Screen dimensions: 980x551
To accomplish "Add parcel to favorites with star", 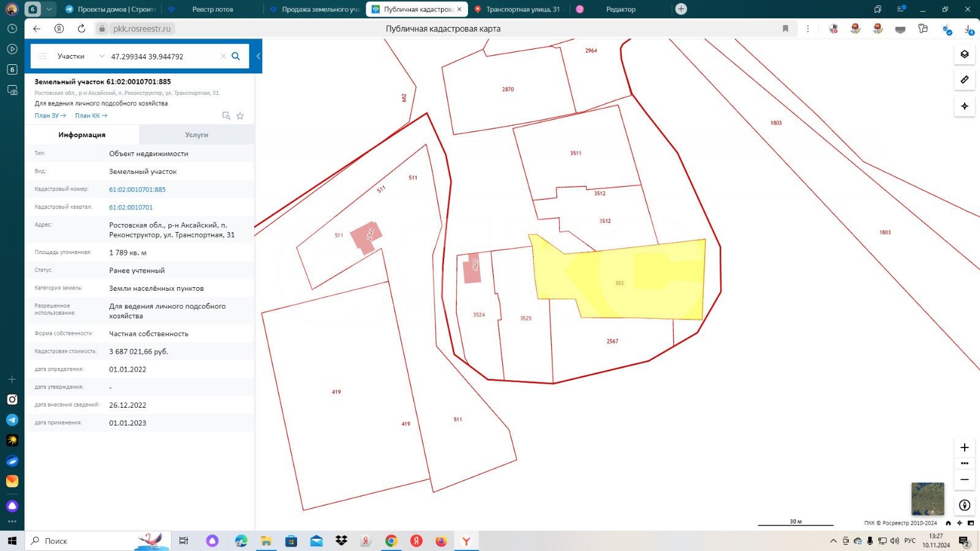I will click(x=240, y=116).
